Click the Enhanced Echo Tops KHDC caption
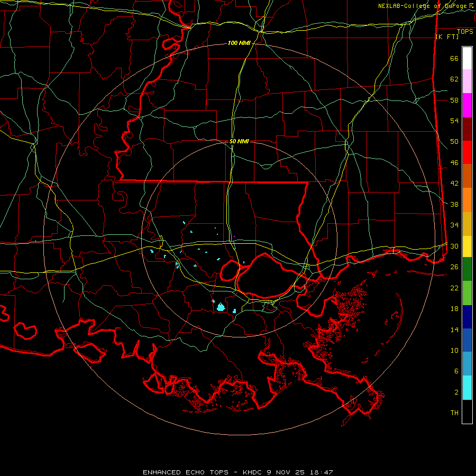The image size is (476, 476). [238, 472]
